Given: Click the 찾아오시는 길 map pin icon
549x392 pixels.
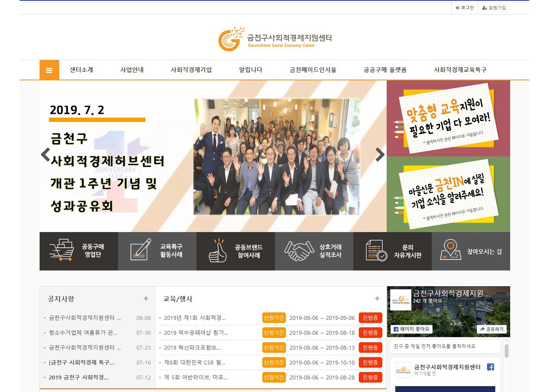Looking at the screenshot, I should [x=451, y=250].
